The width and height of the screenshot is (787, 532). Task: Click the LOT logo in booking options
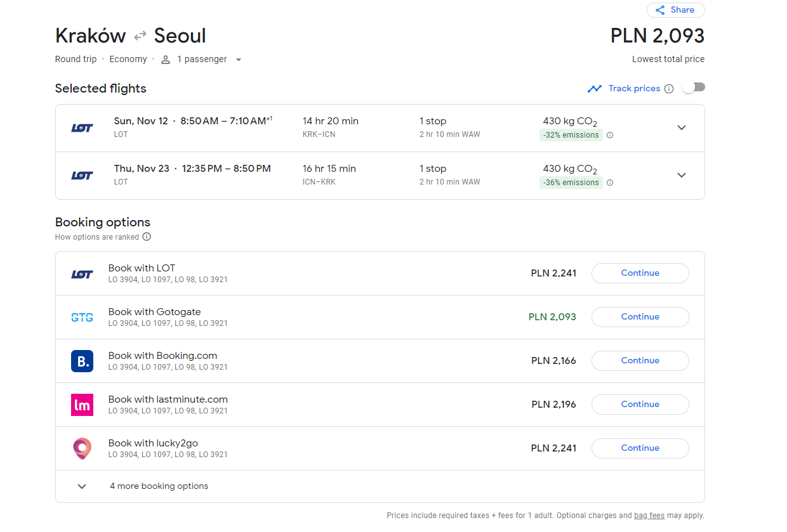pos(82,274)
